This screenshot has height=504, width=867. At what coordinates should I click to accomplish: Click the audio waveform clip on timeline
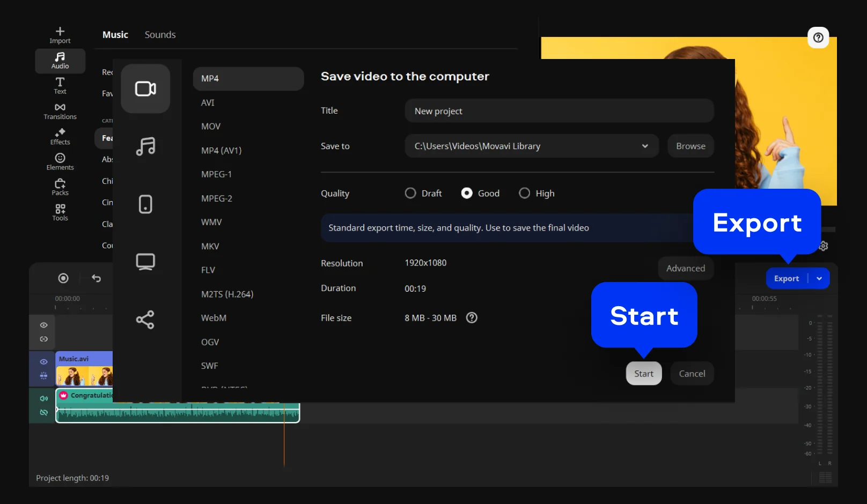pos(177,412)
